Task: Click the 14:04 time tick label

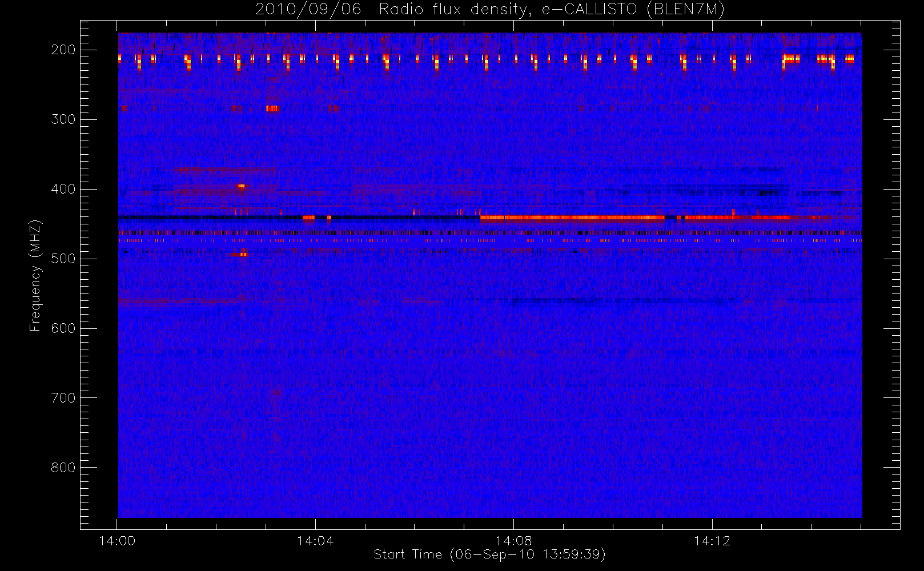Action: point(315,541)
